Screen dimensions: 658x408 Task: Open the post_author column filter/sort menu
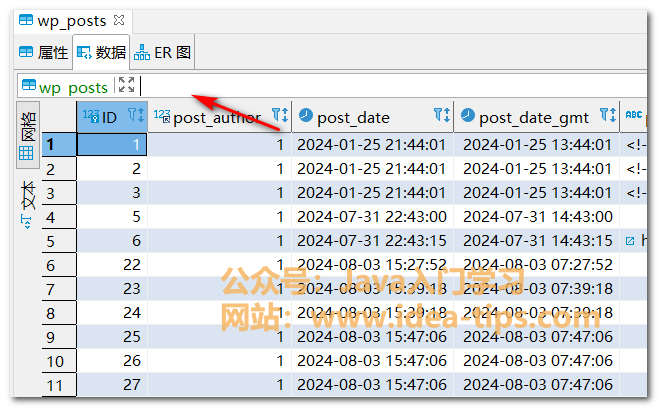(280, 115)
